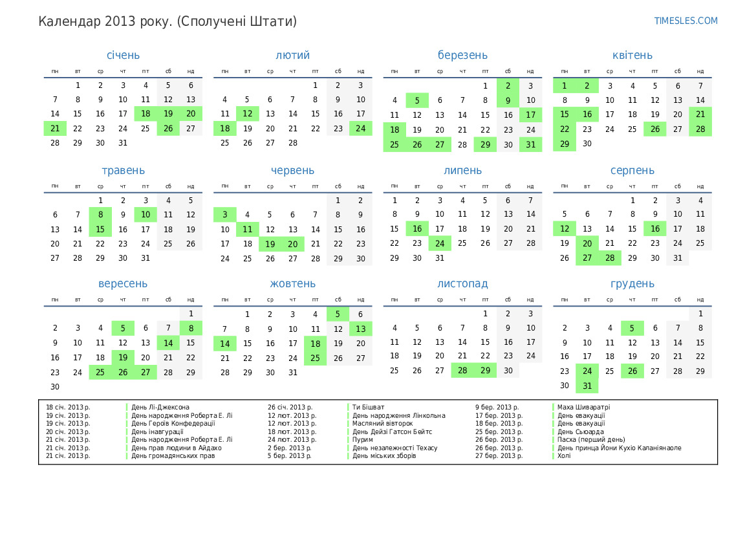This screenshot has width=756, height=535.
Task: Select highlighted January 21 in січень
Action: (x=55, y=128)
